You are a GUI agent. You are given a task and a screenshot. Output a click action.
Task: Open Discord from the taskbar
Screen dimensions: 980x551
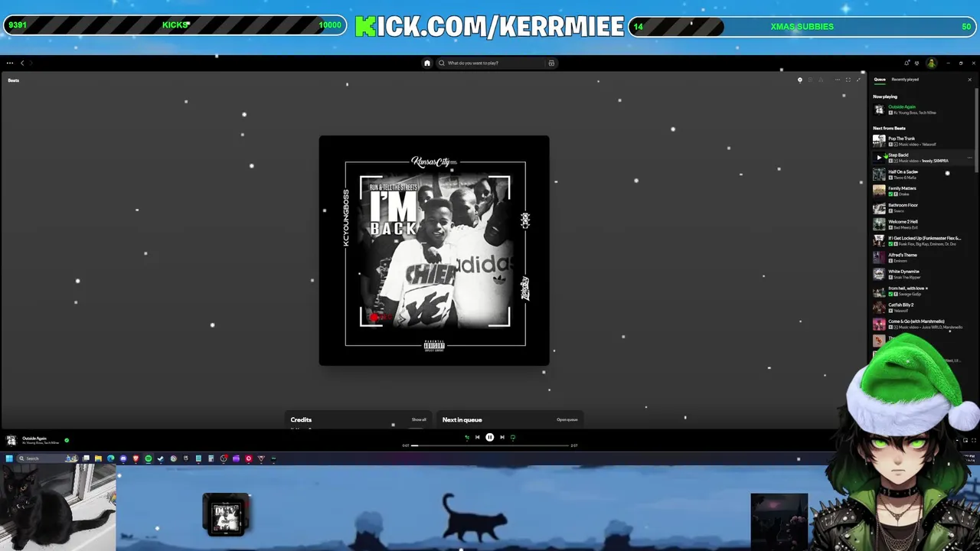point(123,458)
